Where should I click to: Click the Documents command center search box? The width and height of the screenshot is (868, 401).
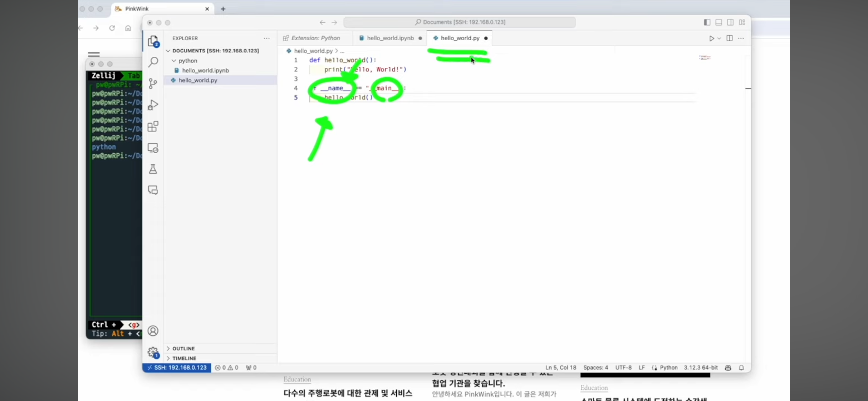coord(460,22)
